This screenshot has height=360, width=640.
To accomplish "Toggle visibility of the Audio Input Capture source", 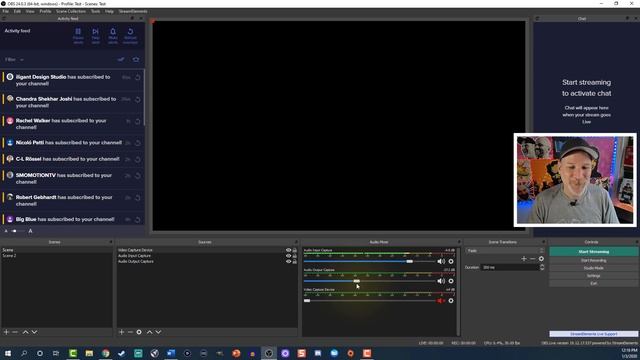I will [x=288, y=256].
